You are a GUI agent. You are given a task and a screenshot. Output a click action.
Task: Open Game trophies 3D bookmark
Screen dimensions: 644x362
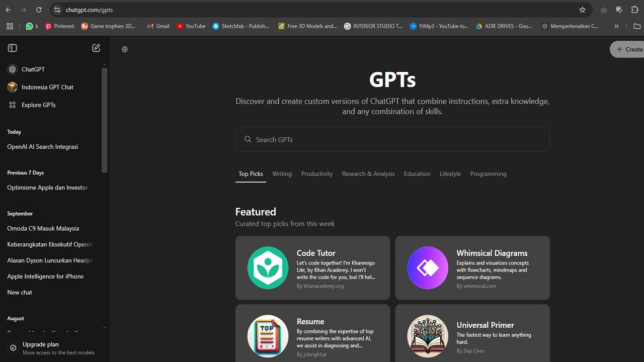click(108, 26)
